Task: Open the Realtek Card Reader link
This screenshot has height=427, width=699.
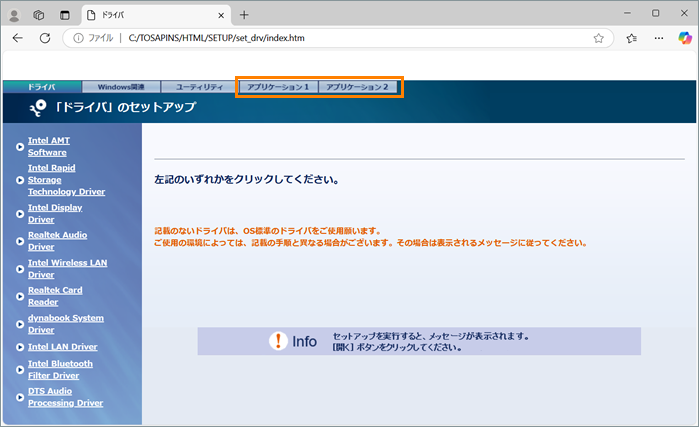Action: click(x=55, y=296)
